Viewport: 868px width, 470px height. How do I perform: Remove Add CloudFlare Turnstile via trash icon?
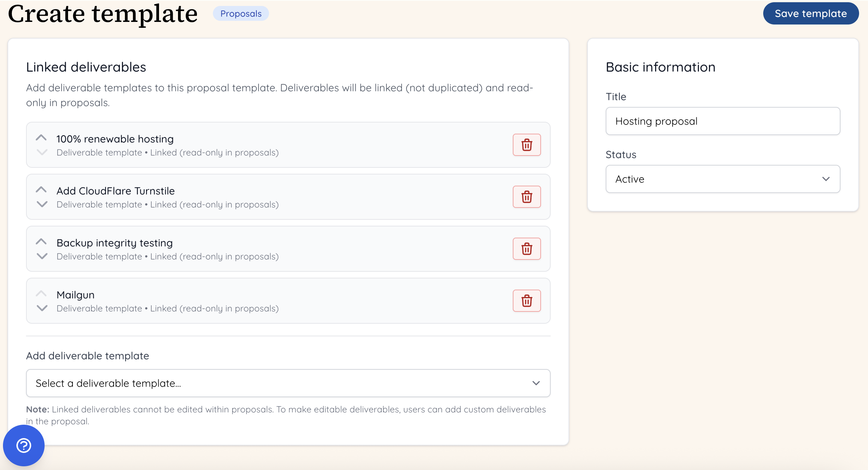click(527, 197)
